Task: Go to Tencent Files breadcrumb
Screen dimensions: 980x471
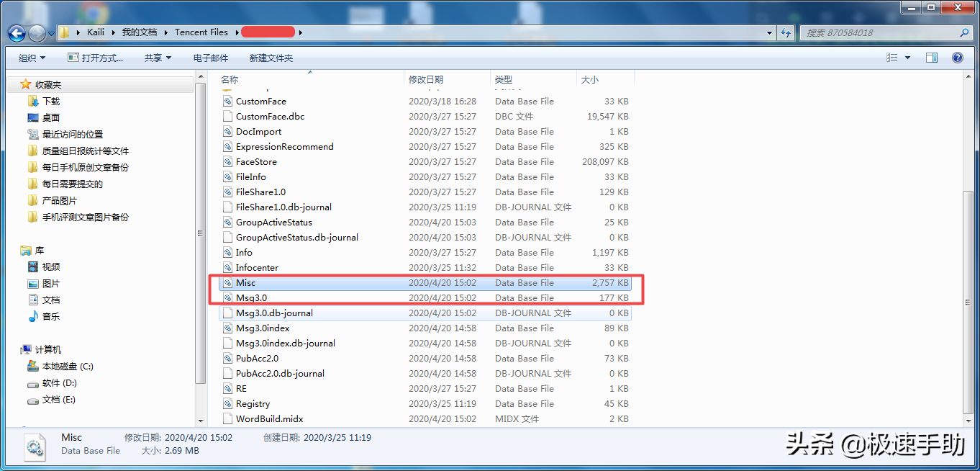Action: click(201, 32)
